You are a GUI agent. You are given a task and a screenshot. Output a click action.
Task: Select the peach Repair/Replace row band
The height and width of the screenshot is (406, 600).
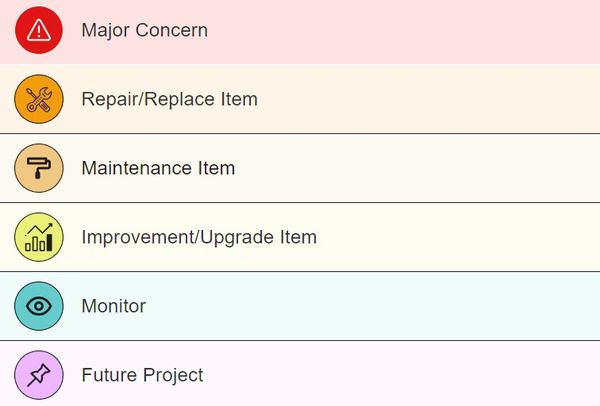300,99
